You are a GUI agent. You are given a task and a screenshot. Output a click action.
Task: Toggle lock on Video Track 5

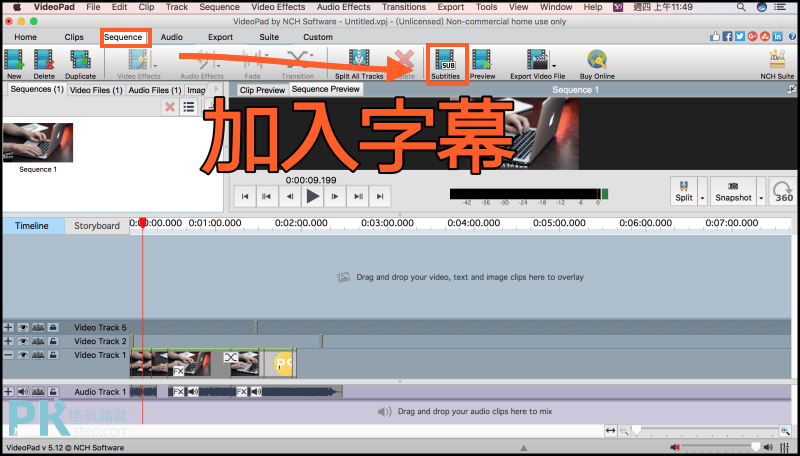(x=53, y=327)
